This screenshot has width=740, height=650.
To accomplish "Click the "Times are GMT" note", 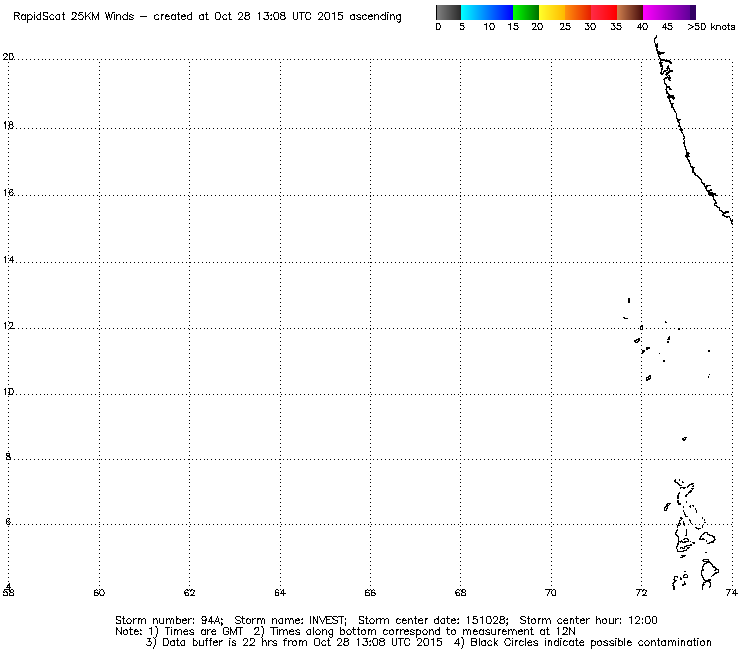I will 203,632.
